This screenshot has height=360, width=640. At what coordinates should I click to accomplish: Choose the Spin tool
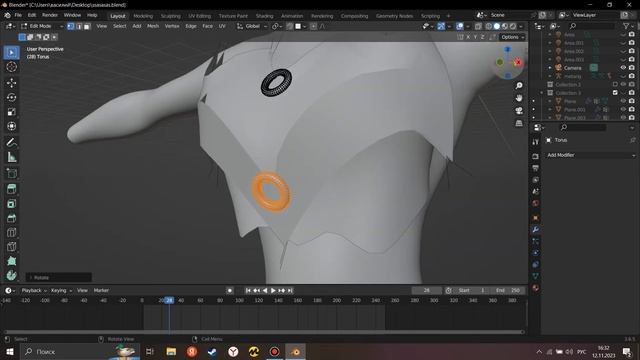click(11, 275)
